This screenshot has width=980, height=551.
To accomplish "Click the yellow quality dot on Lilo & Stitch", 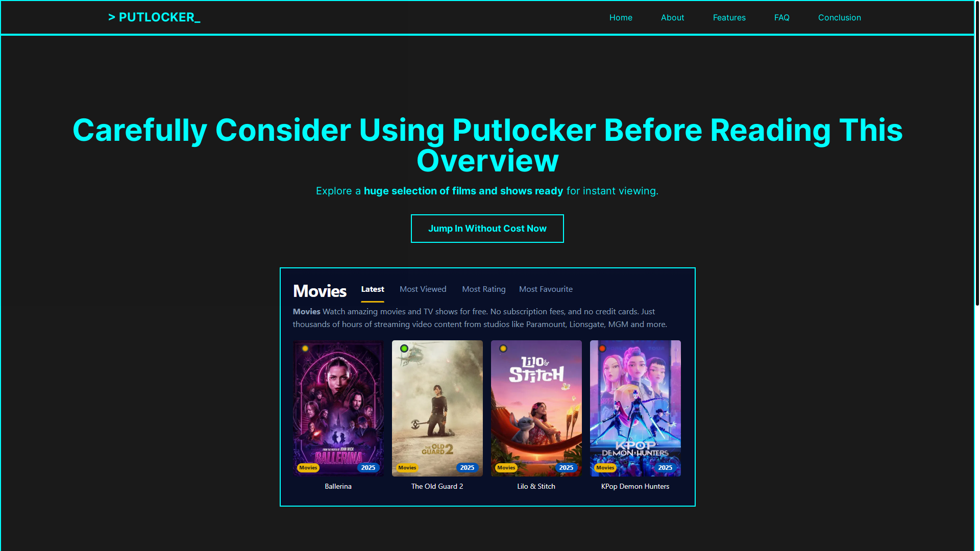I will click(x=503, y=349).
